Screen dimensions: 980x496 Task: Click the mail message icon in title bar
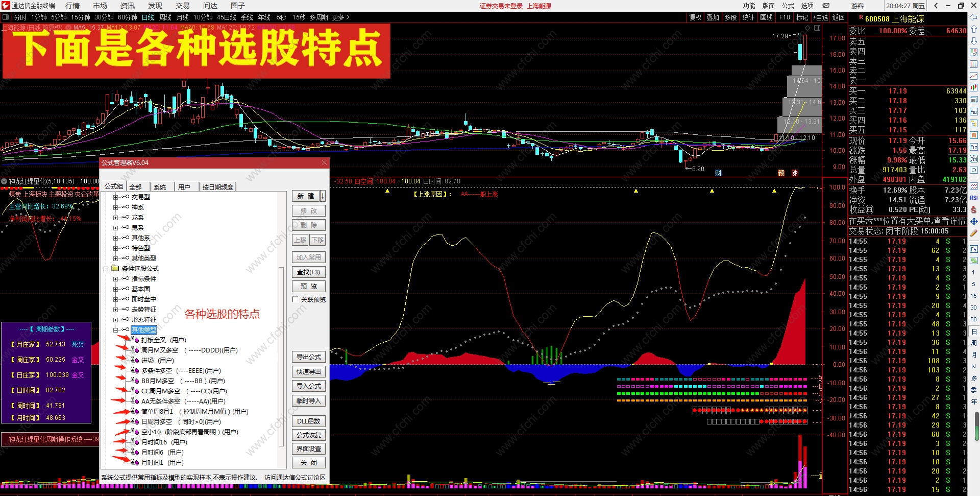tap(826, 6)
